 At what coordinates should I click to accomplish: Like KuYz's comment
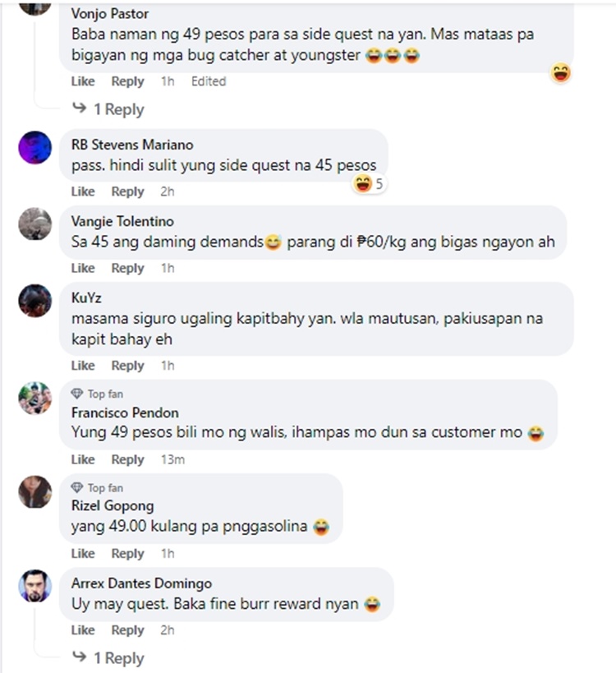pos(83,366)
